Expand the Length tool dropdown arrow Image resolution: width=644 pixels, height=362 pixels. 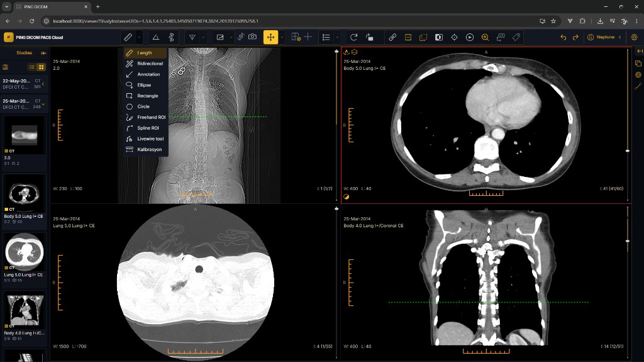[x=139, y=37]
